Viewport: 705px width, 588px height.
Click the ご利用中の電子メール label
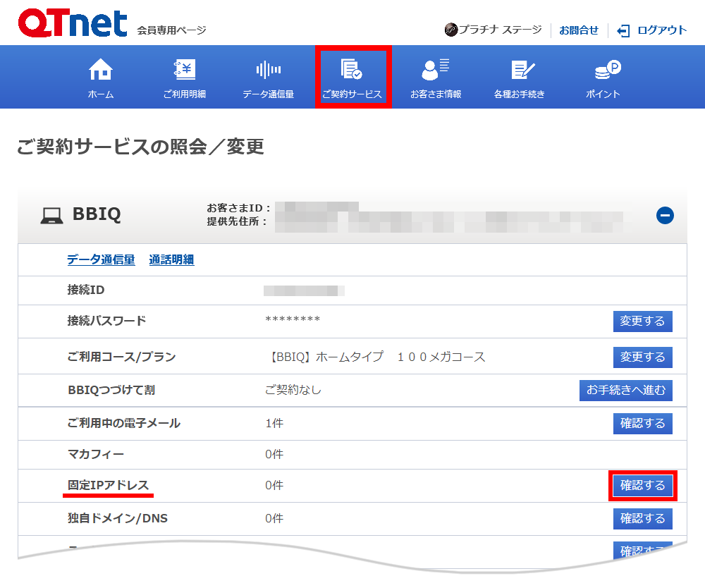(123, 423)
